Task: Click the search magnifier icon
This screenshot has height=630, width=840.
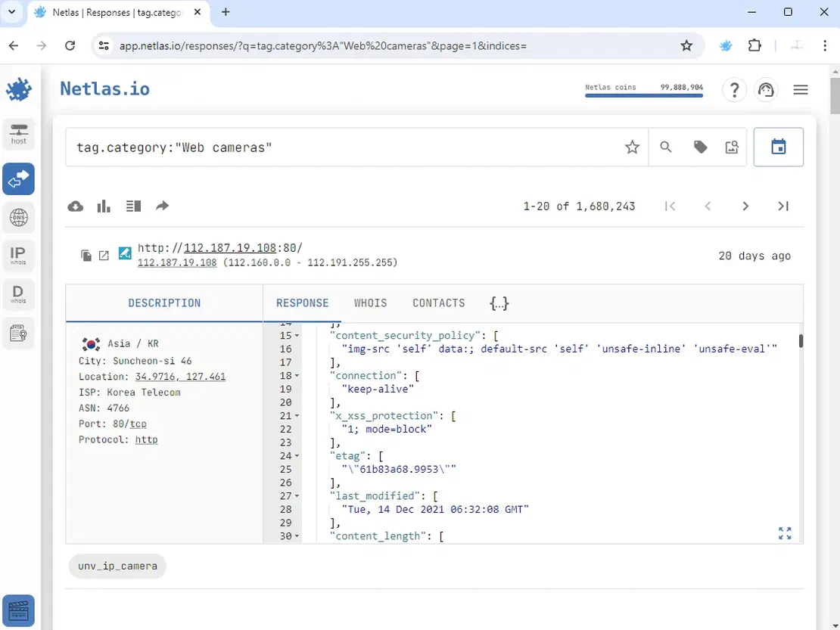Action: (x=666, y=147)
